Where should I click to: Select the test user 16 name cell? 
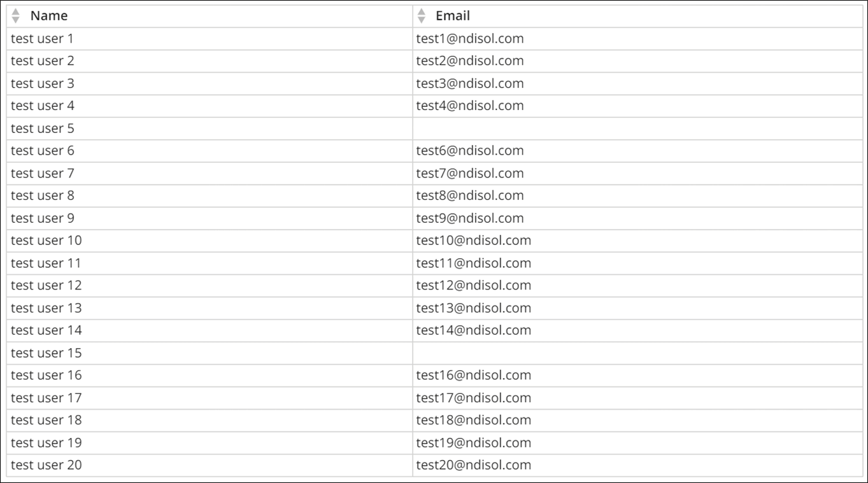(209, 375)
